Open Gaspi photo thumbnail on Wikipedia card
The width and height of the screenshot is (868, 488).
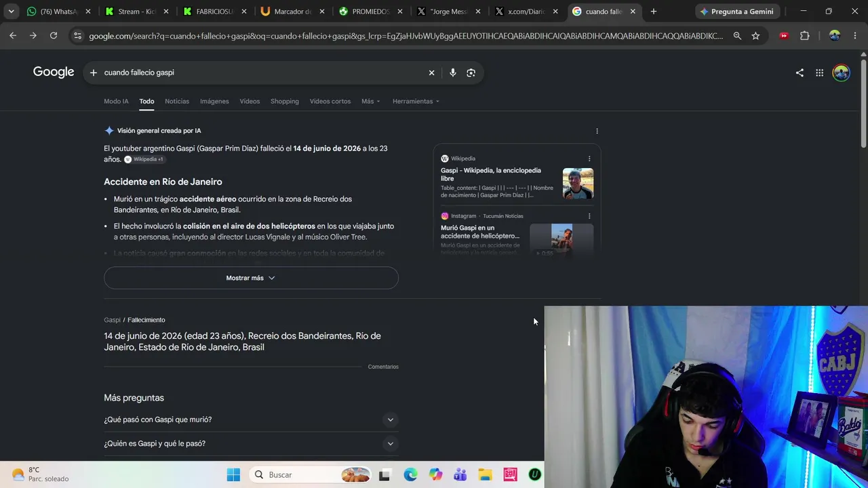point(578,183)
